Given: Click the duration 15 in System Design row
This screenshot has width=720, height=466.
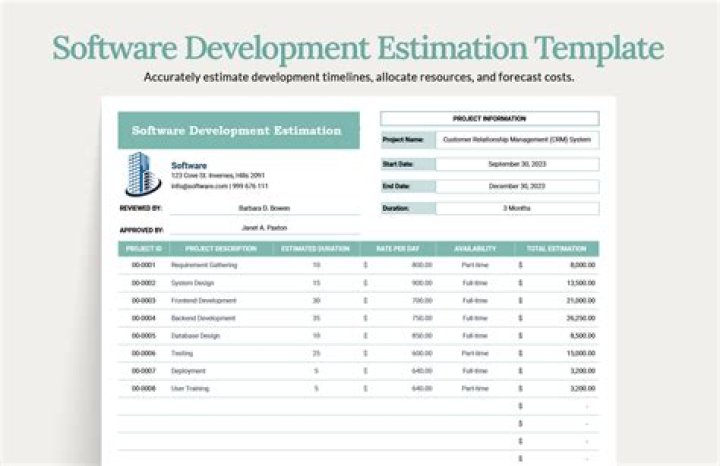Looking at the screenshot, I should tap(316, 283).
